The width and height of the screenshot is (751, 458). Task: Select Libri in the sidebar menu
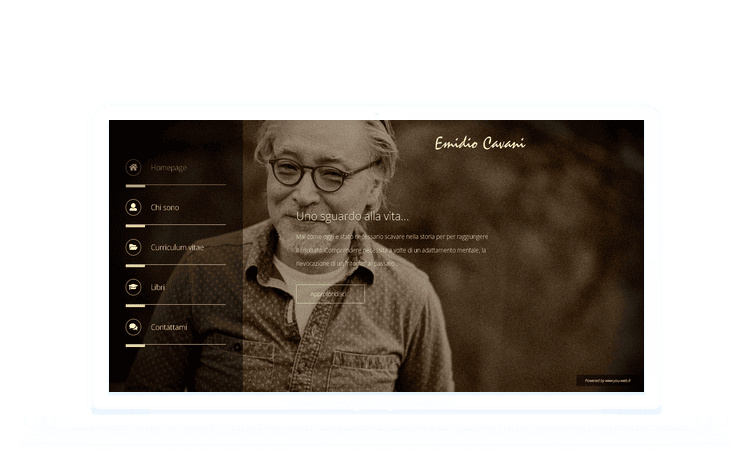tap(158, 287)
